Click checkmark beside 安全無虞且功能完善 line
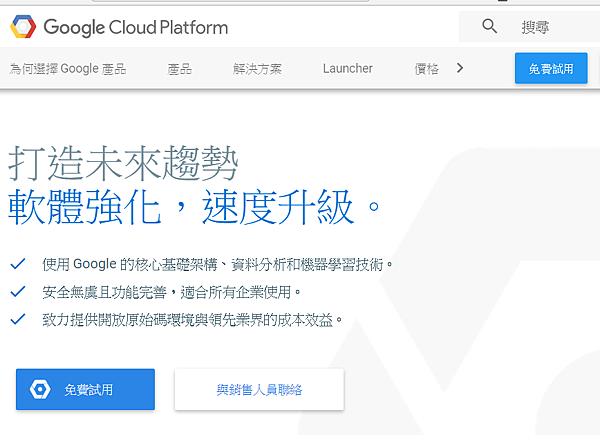 17,292
